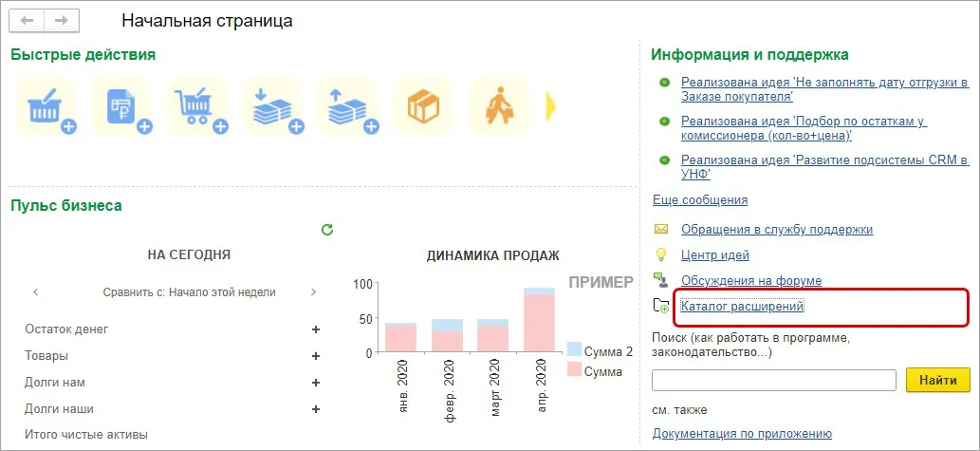Click the yellow 'Найти' button
The image size is (980, 451).
pyautogui.click(x=937, y=380)
